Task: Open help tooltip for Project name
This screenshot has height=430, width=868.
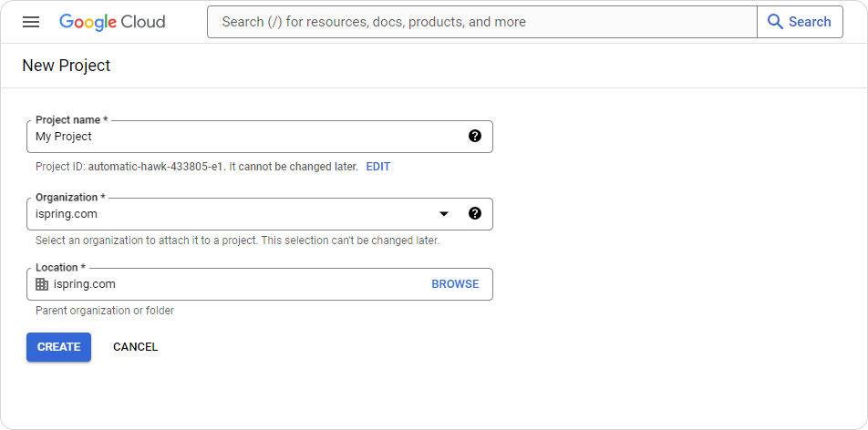Action: [474, 136]
